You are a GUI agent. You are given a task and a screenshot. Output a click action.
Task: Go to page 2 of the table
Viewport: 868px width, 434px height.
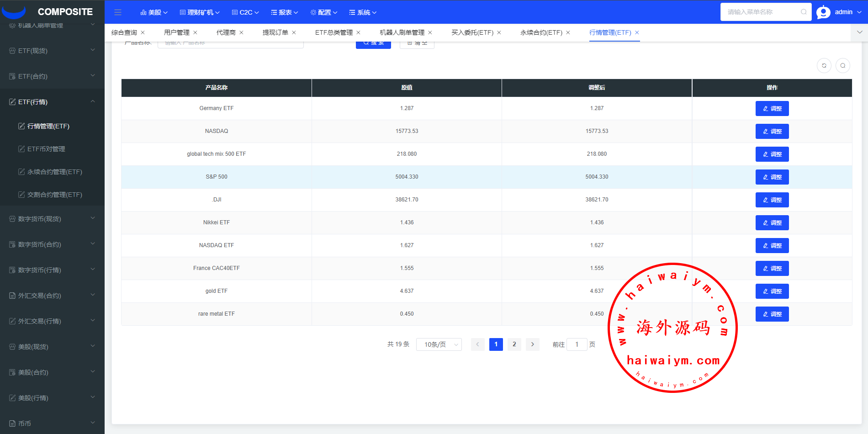pos(514,344)
